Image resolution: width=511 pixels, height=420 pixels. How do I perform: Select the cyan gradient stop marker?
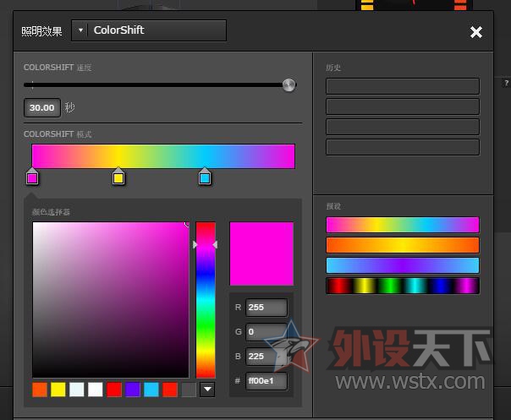tap(205, 177)
